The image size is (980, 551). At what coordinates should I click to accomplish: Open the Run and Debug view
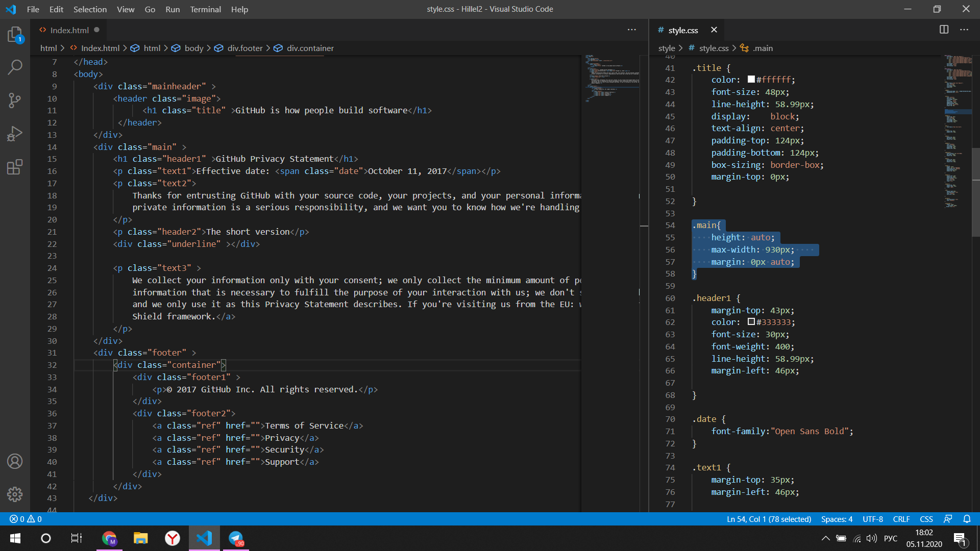[x=15, y=134]
